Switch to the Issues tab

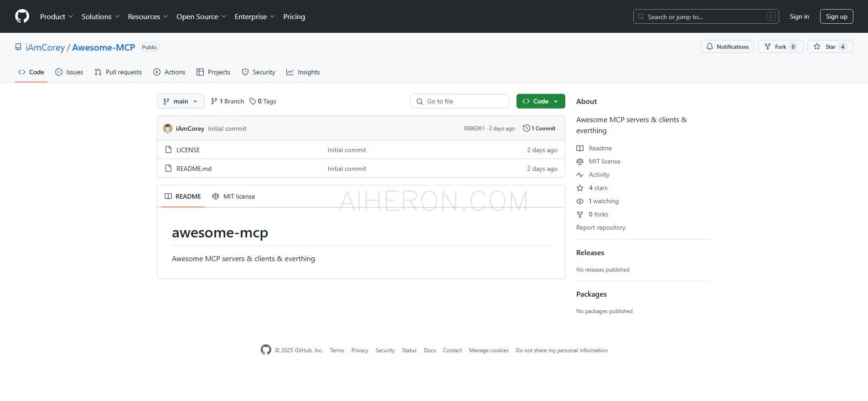tap(69, 72)
